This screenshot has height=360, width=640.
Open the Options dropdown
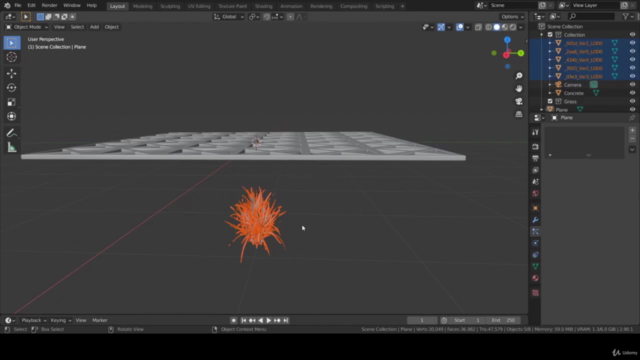[x=513, y=17]
